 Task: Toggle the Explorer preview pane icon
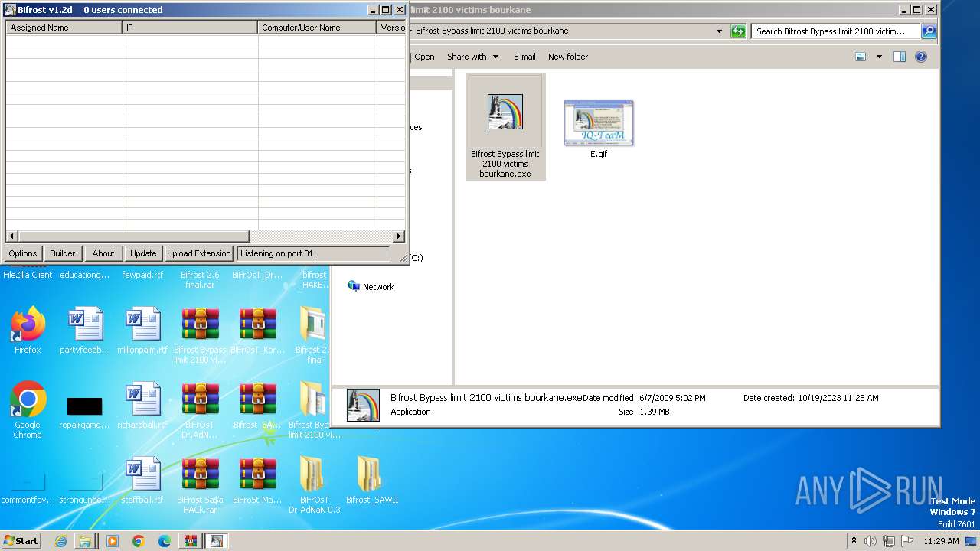[900, 57]
